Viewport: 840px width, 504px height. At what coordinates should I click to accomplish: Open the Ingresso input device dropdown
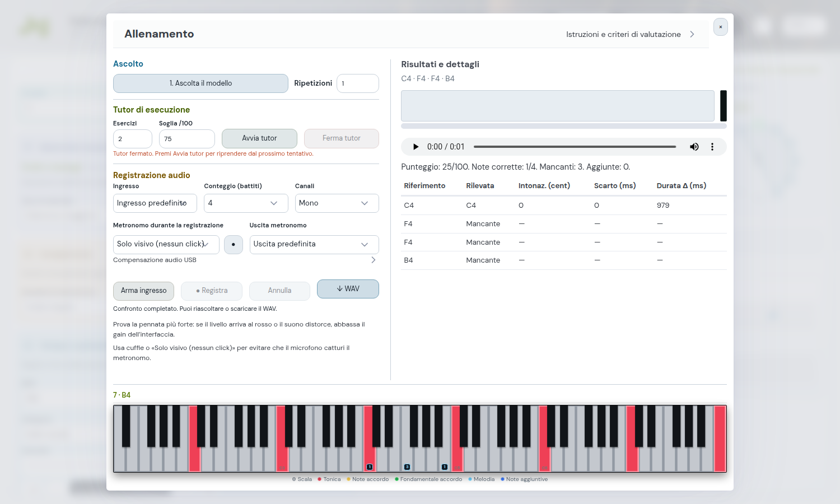click(x=155, y=203)
